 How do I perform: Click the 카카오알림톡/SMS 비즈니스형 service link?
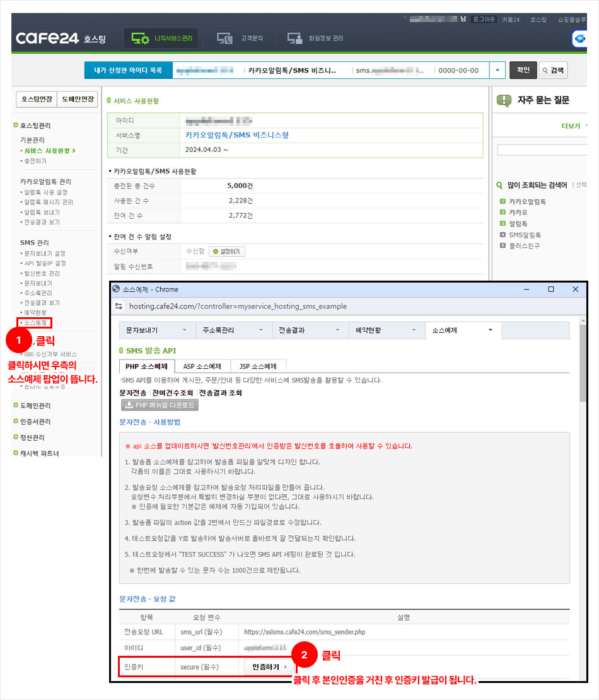click(x=237, y=135)
